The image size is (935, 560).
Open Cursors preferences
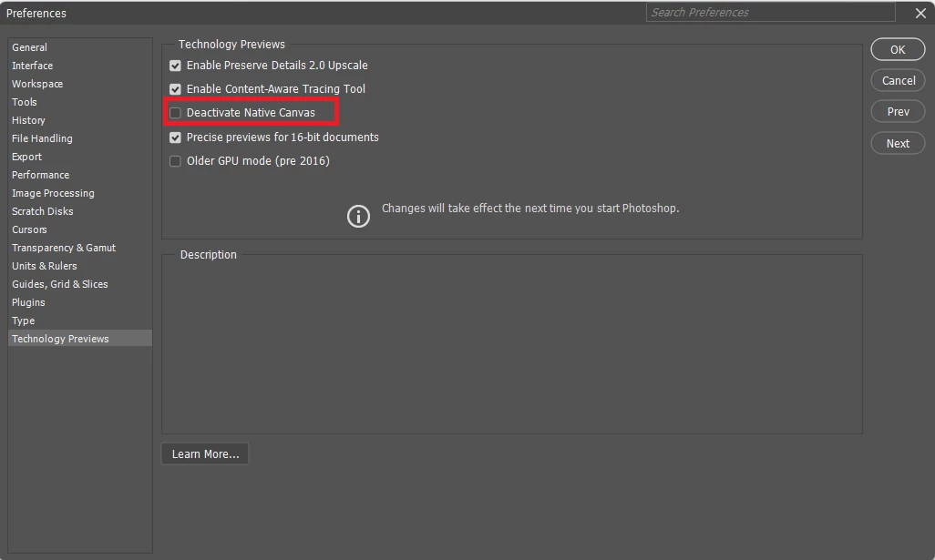pyautogui.click(x=80, y=229)
